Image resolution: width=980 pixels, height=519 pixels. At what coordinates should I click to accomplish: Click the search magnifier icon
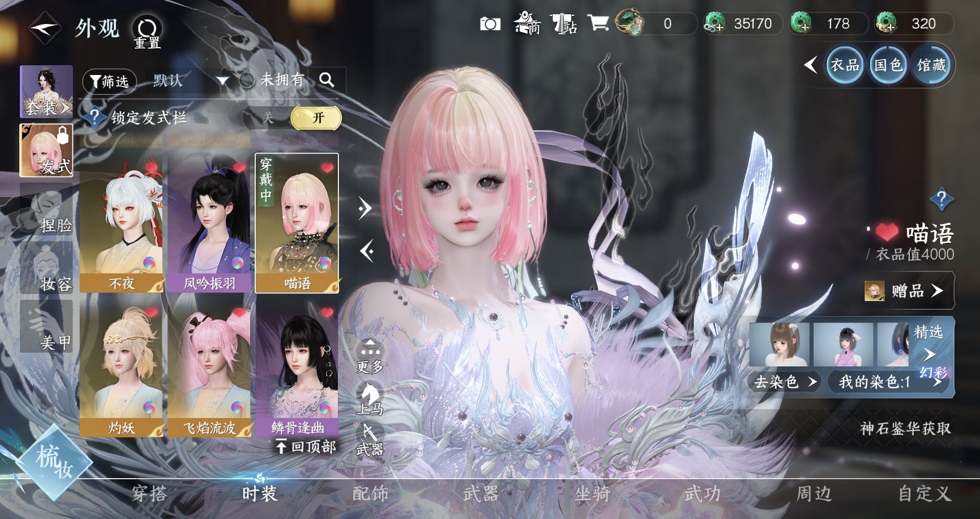point(327,80)
